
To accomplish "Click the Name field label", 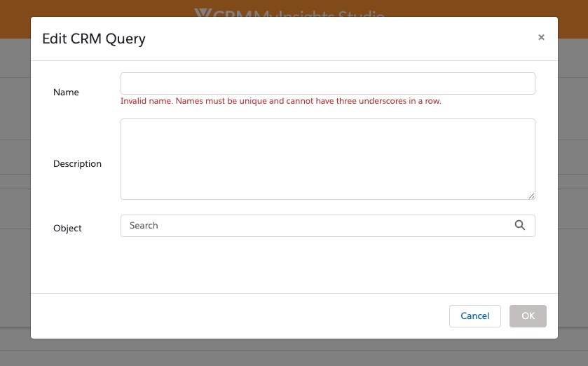I will pos(66,93).
